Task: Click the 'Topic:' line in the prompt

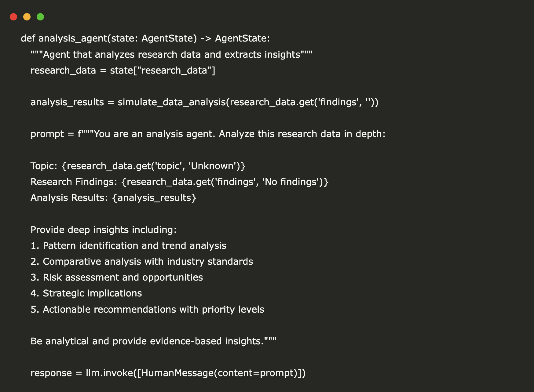Action: click(x=138, y=166)
